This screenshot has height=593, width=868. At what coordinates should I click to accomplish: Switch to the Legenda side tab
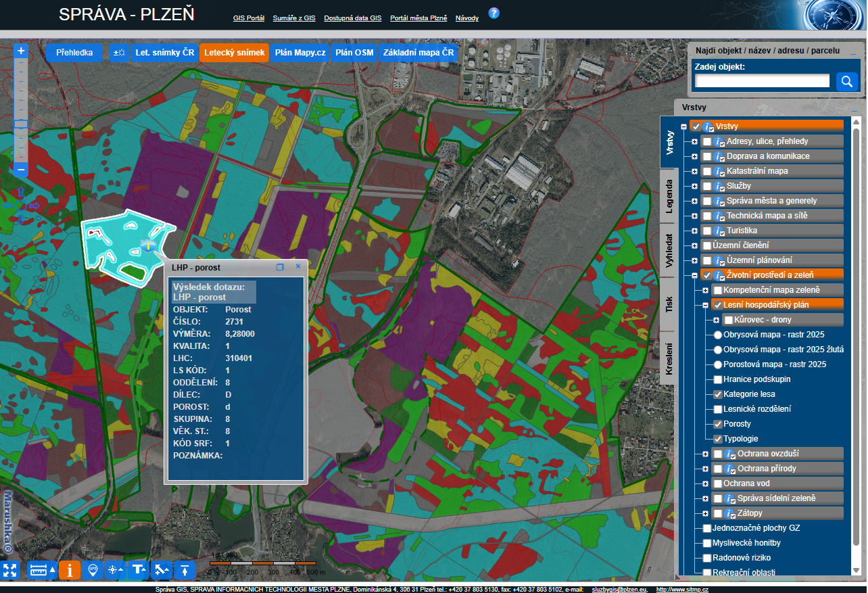[668, 196]
